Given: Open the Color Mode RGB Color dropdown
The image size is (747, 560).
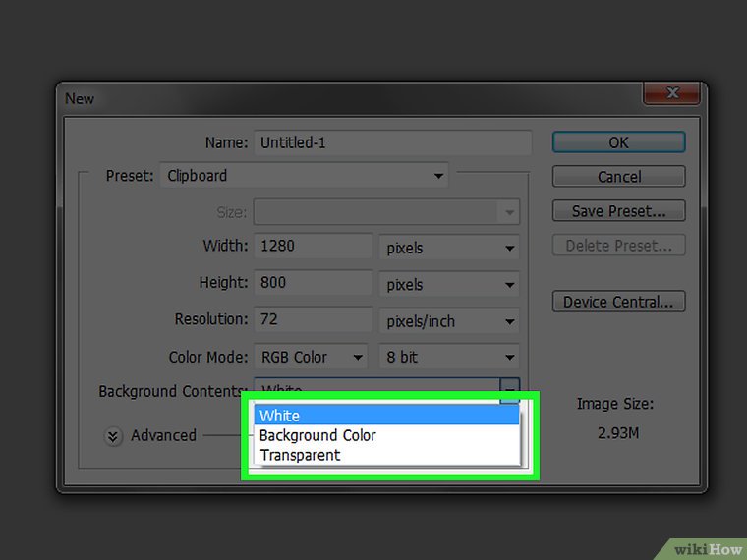Looking at the screenshot, I should point(311,358).
